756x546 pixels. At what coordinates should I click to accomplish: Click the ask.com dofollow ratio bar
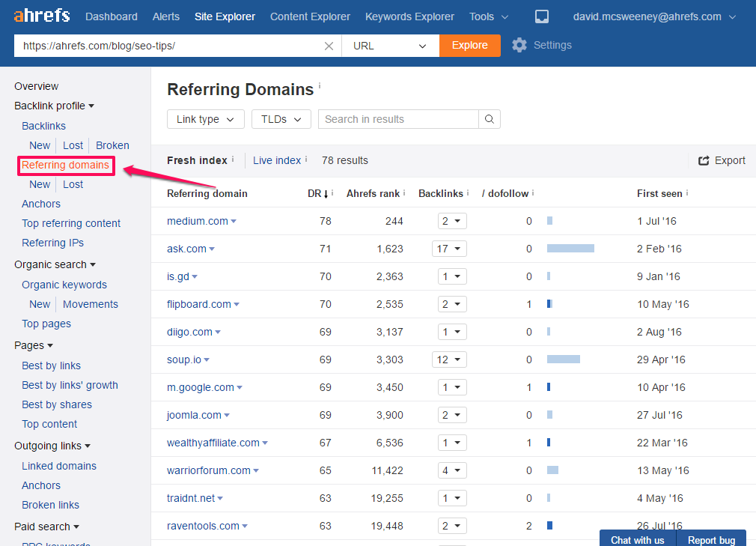point(570,249)
